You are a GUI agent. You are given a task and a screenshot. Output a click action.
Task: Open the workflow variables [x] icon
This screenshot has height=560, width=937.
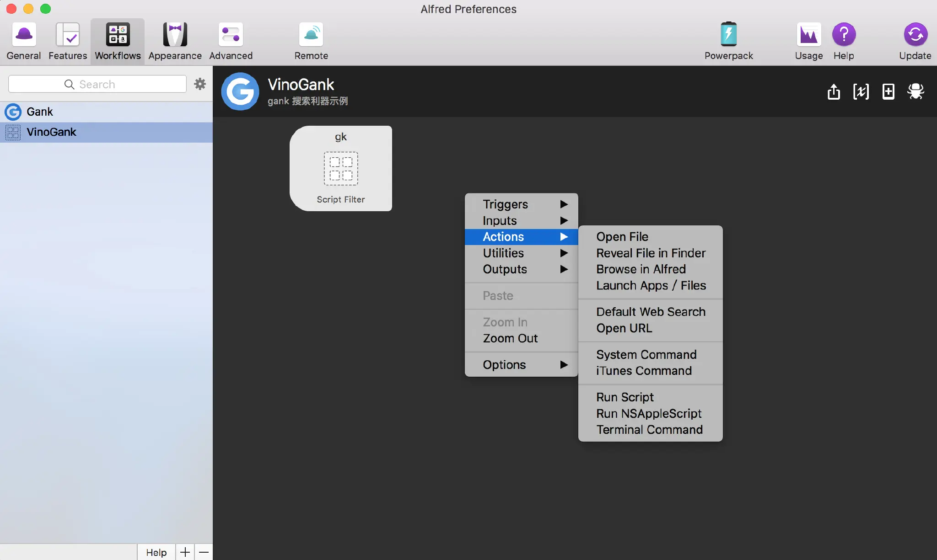861,91
